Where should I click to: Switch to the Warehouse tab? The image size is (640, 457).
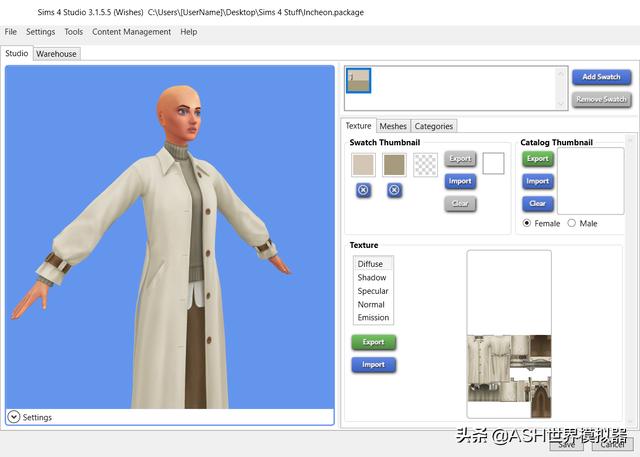[56, 54]
